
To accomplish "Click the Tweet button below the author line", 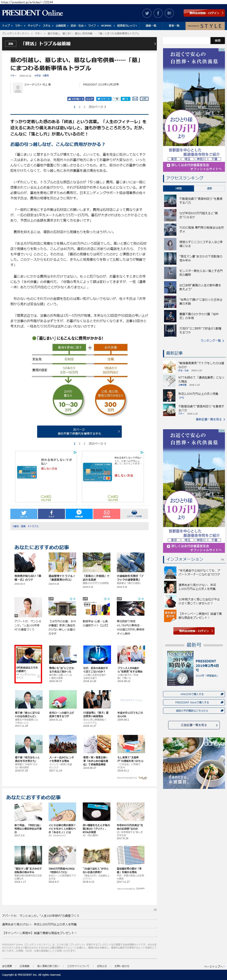I will [x=104, y=98].
